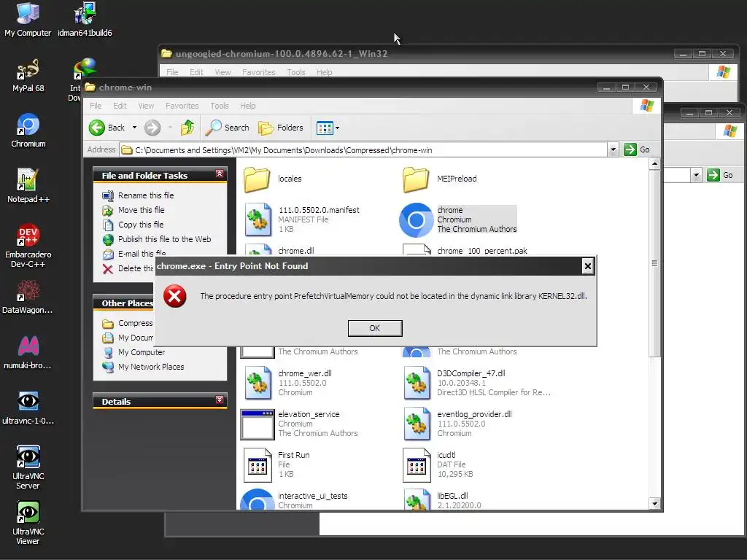Viewport: 747px width, 560px height.
Task: Select chrome.dll file name
Action: point(296,251)
